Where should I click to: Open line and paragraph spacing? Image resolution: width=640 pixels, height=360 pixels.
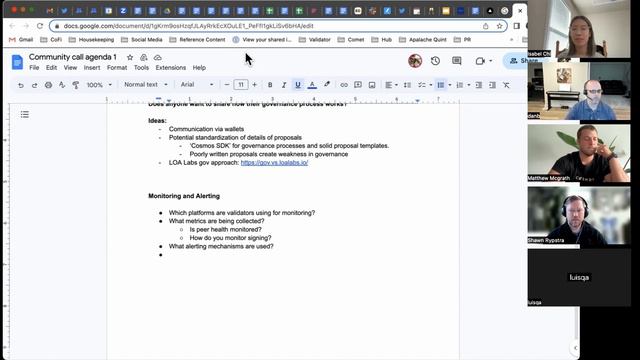(x=407, y=85)
